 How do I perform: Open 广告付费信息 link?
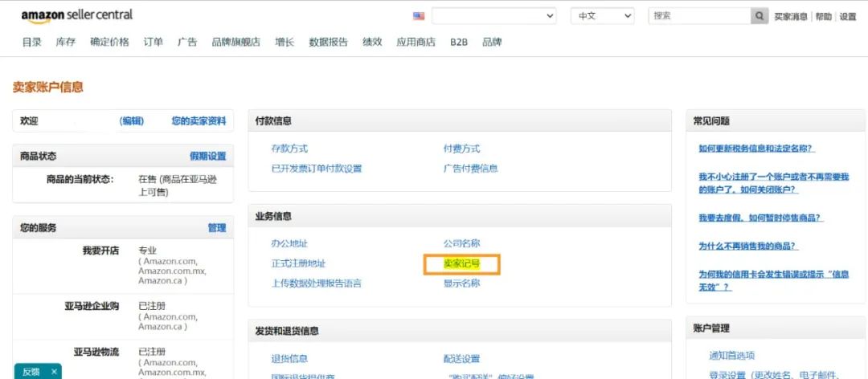click(470, 168)
